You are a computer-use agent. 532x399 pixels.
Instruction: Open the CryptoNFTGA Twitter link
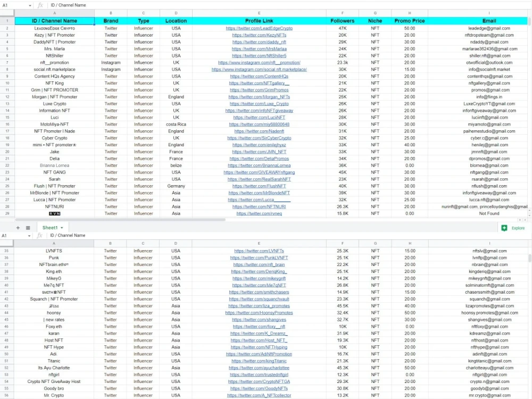point(259,381)
